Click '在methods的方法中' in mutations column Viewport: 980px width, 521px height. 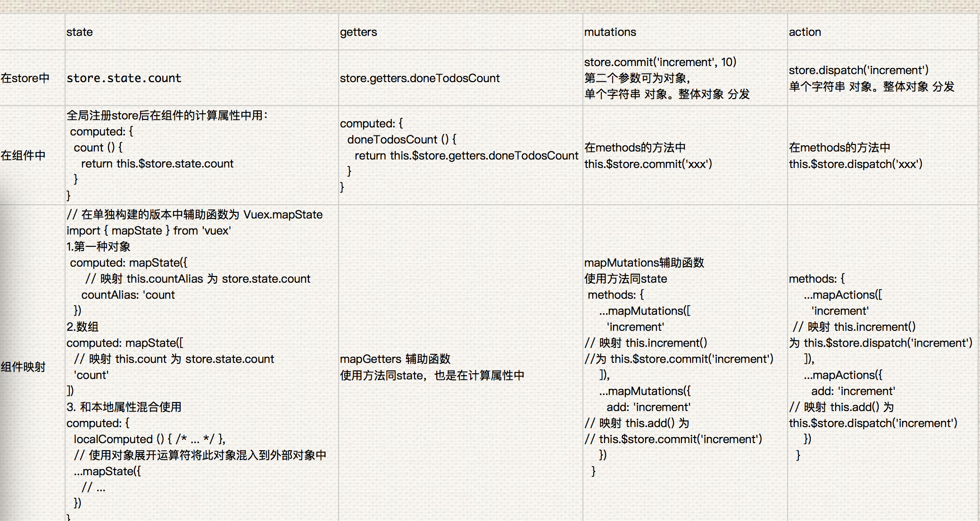(x=635, y=148)
